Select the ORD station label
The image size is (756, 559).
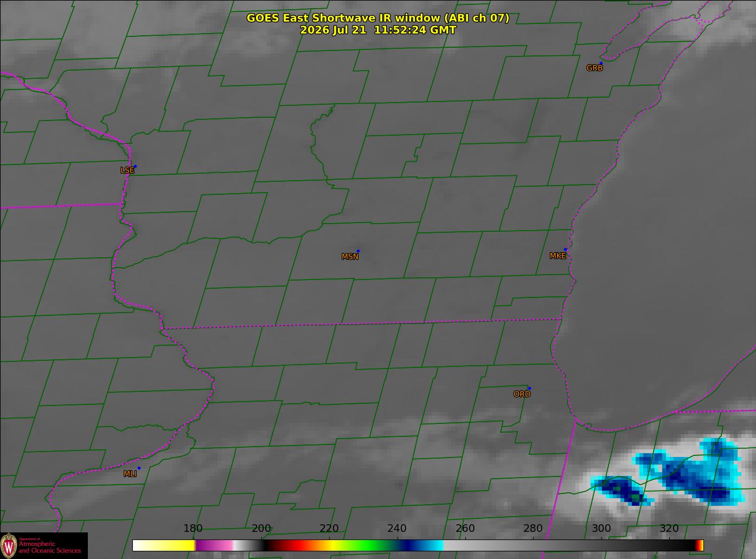pyautogui.click(x=522, y=395)
